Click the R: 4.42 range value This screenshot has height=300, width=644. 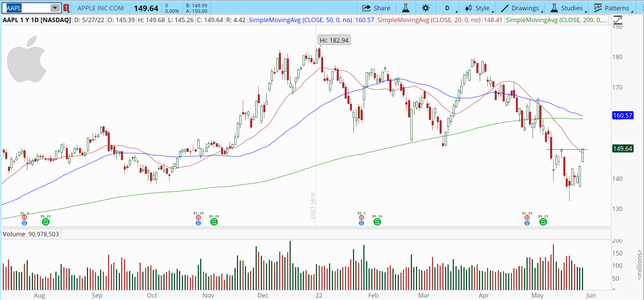[x=236, y=20]
